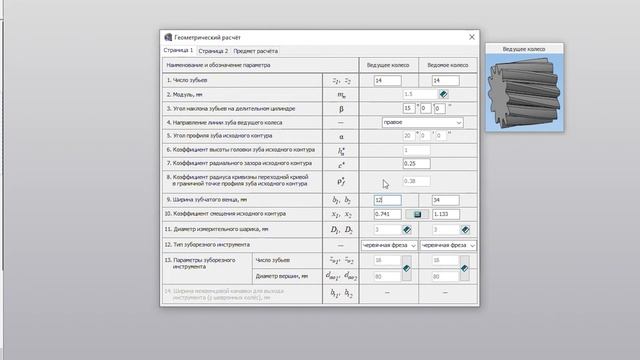
Task: Switch to the Страница 1 tab
Action: pos(178,50)
